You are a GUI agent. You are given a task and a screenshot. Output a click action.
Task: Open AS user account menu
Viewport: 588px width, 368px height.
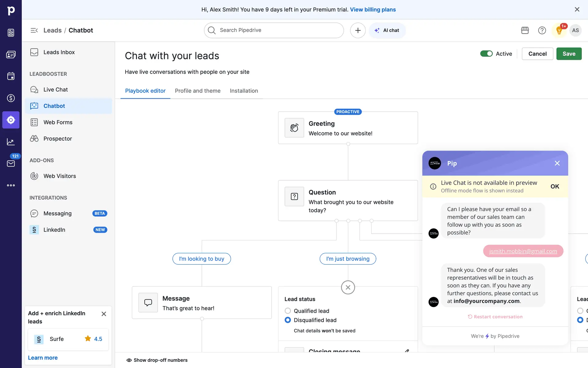coord(575,30)
